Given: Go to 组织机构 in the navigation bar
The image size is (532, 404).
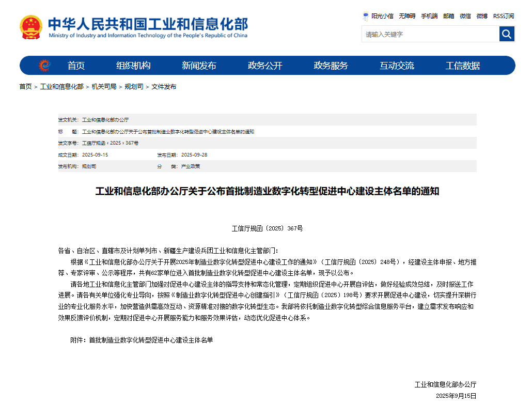Looking at the screenshot, I should point(133,66).
